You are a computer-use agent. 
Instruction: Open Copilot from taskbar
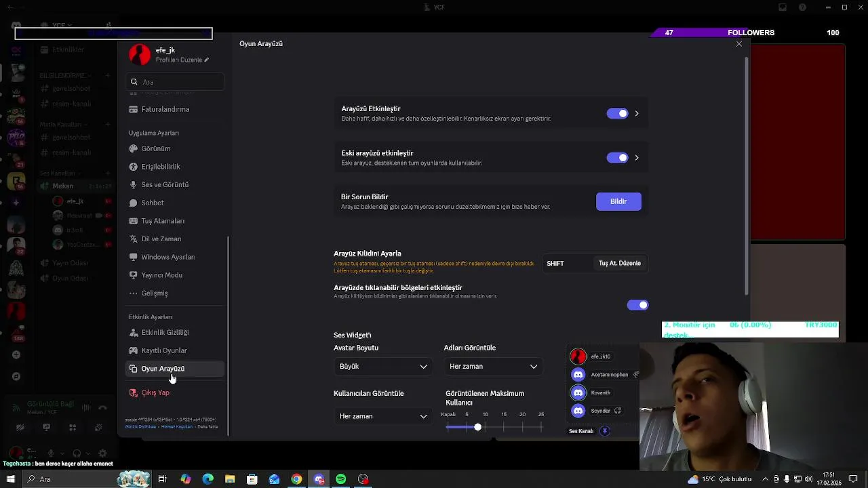pyautogui.click(x=185, y=479)
